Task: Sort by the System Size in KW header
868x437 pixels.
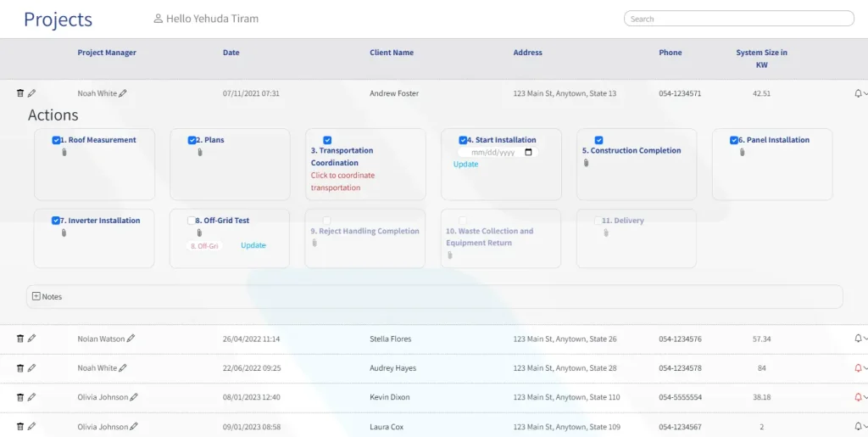Action: [762, 59]
